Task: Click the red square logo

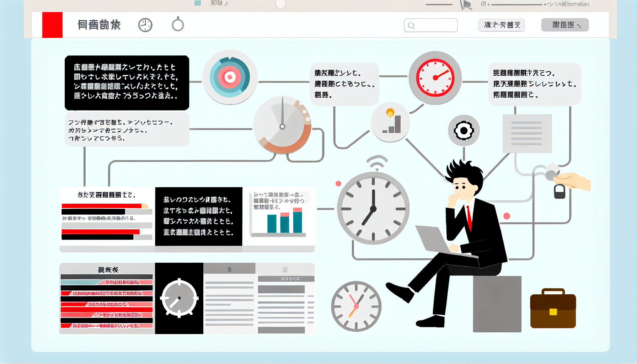Action: 52,25
